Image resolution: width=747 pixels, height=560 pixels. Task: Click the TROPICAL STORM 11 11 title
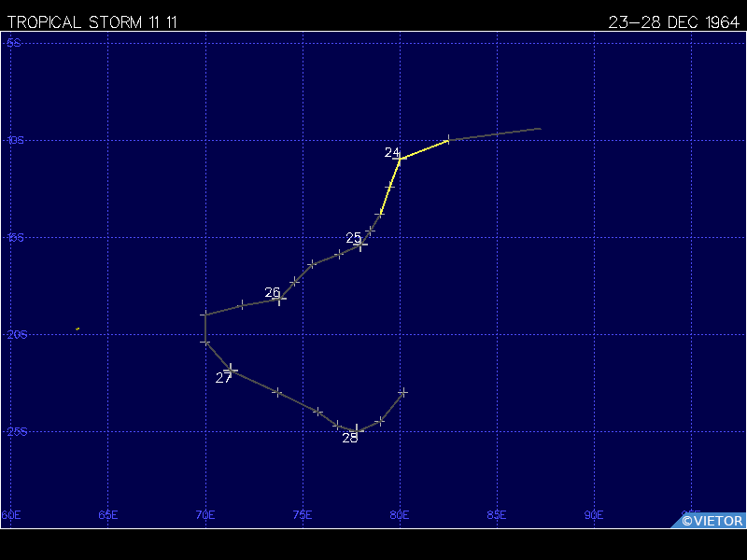pos(92,22)
